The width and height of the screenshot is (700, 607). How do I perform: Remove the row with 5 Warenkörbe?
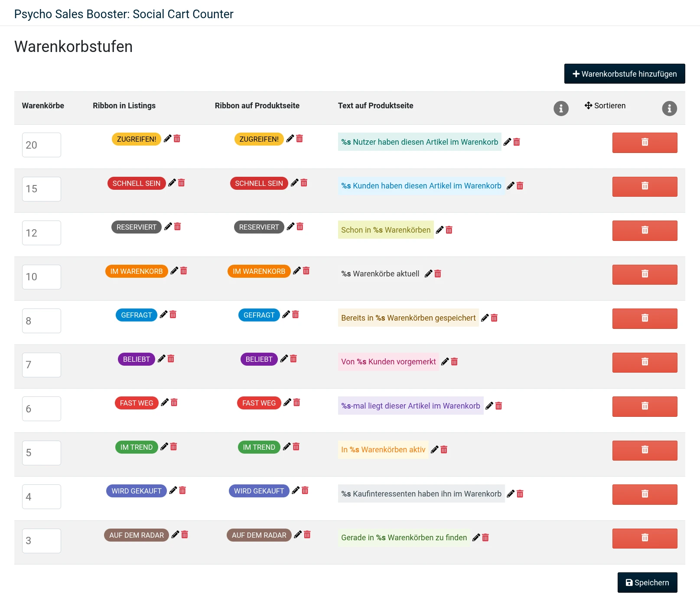pos(645,450)
